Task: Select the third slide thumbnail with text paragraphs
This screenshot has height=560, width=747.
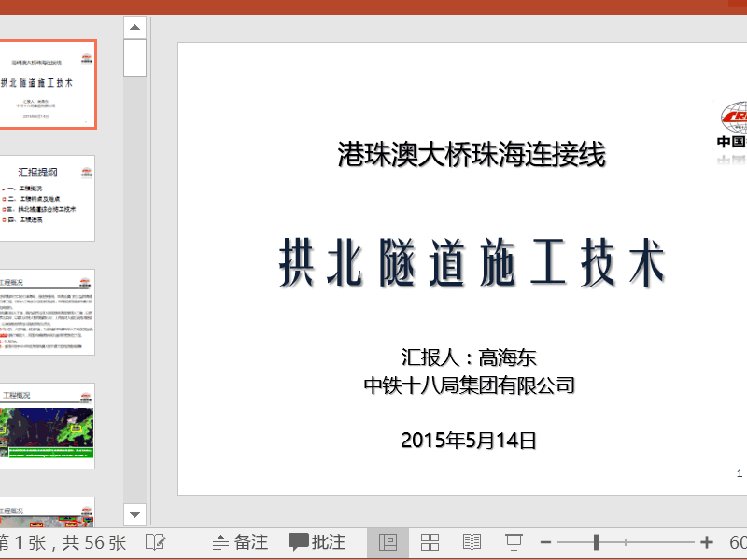Action: [x=47, y=312]
